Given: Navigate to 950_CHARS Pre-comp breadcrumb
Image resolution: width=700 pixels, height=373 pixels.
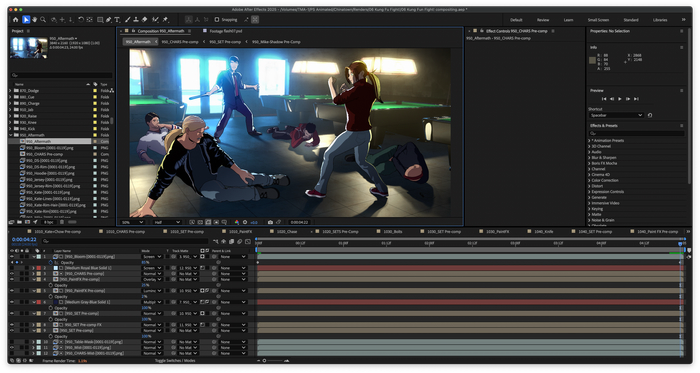Looking at the screenshot, I should click(x=180, y=42).
